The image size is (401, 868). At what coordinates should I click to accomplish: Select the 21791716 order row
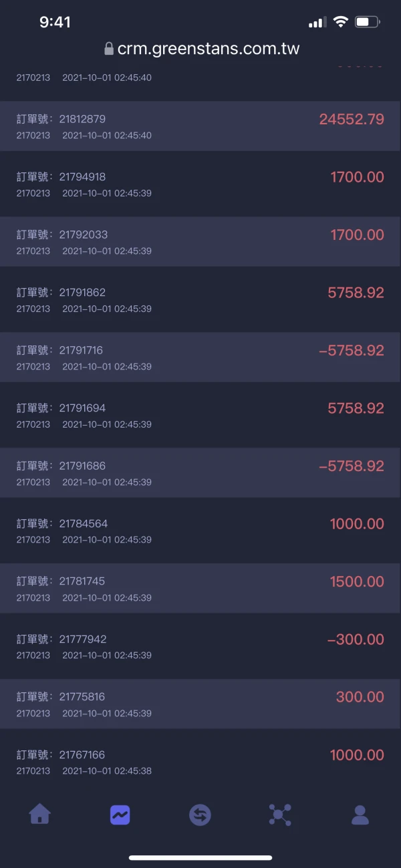tap(200, 357)
